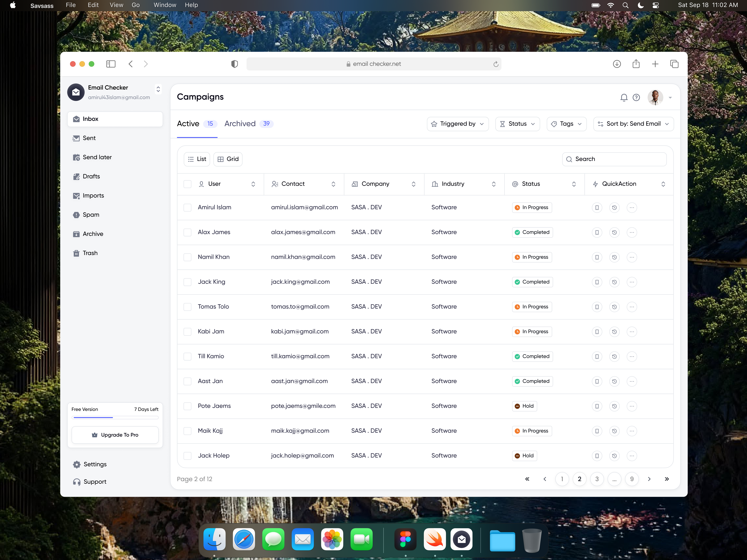Open the help question mark icon
This screenshot has height=560, width=747.
pyautogui.click(x=636, y=98)
